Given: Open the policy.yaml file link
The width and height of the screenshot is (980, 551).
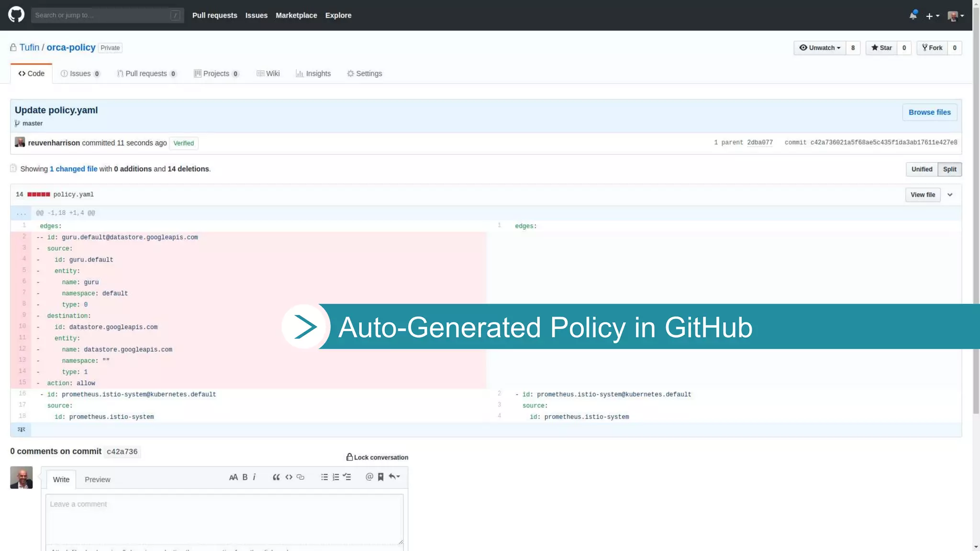Looking at the screenshot, I should coord(74,195).
